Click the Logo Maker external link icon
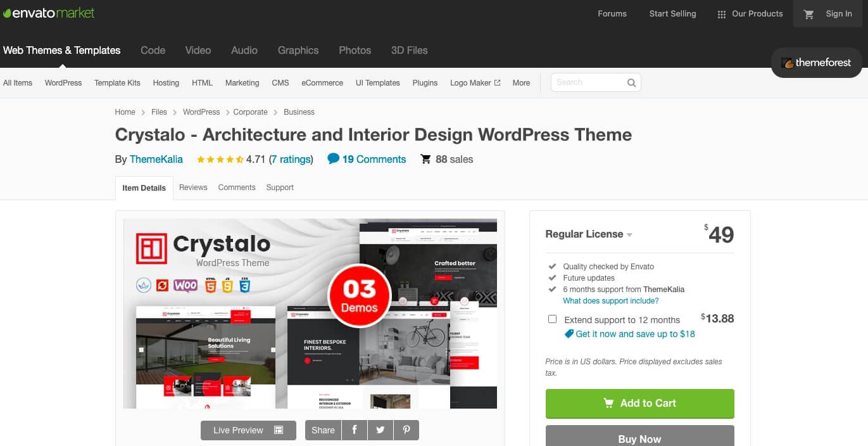 497,82
